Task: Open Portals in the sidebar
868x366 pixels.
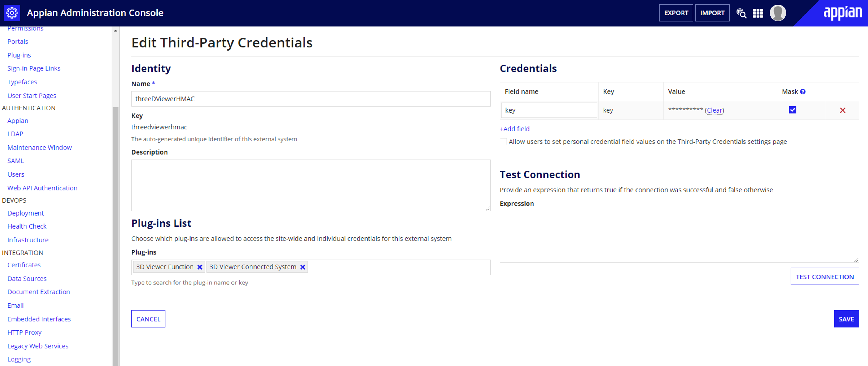Action: coord(18,41)
